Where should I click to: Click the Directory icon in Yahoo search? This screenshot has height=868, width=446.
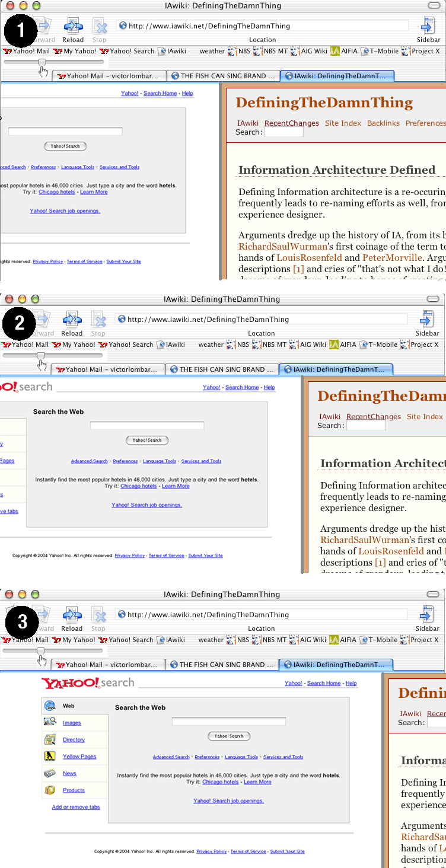point(50,739)
